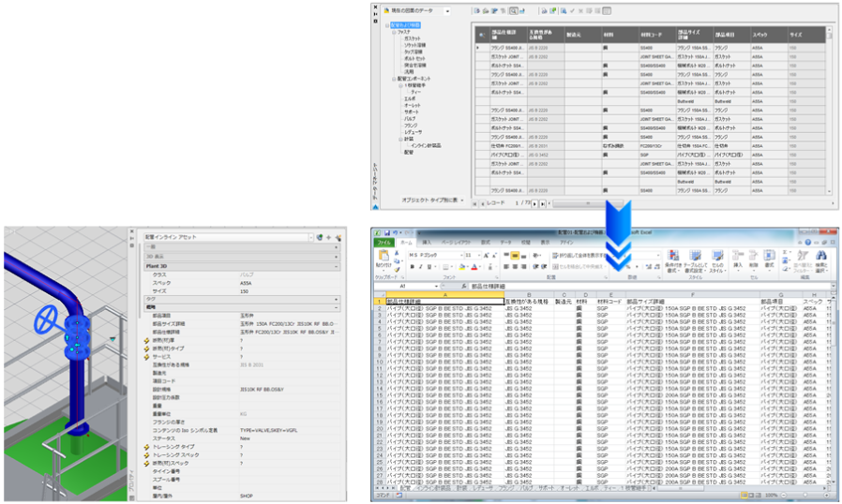This screenshot has height=504, width=842.
Task: Adjust the Excel zoom slider
Action: (804, 496)
